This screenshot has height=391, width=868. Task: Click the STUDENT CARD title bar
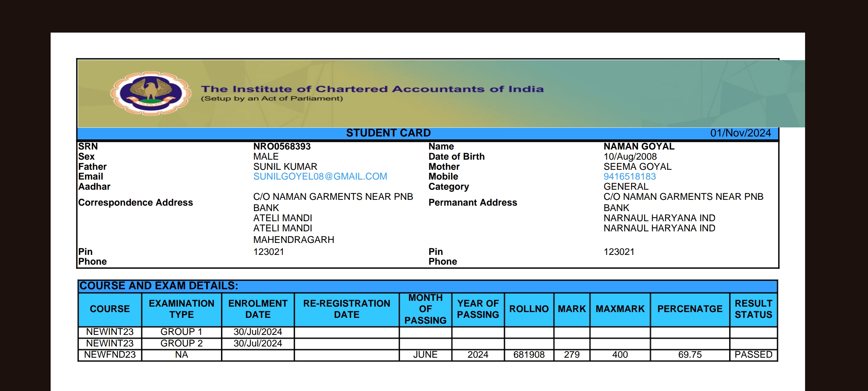(388, 133)
